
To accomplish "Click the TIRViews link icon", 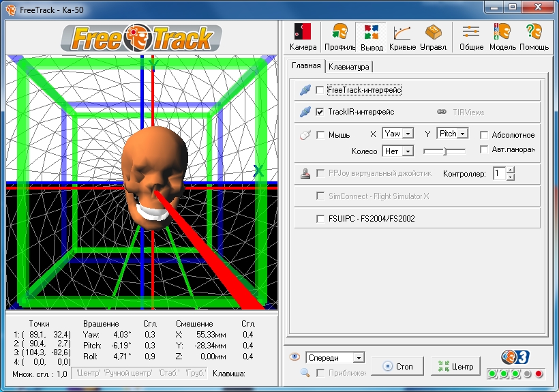I will 441,112.
